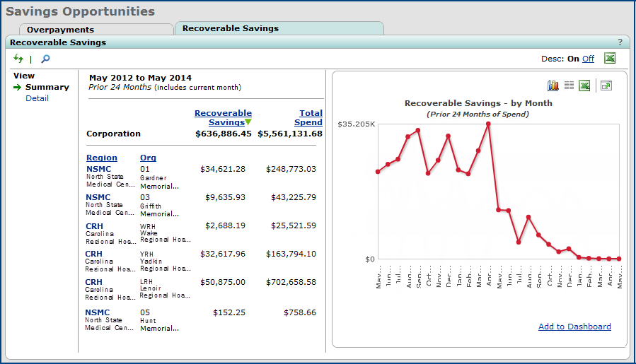The width and height of the screenshot is (636, 364).
Task: Switch view to Detail
Action: coord(37,98)
